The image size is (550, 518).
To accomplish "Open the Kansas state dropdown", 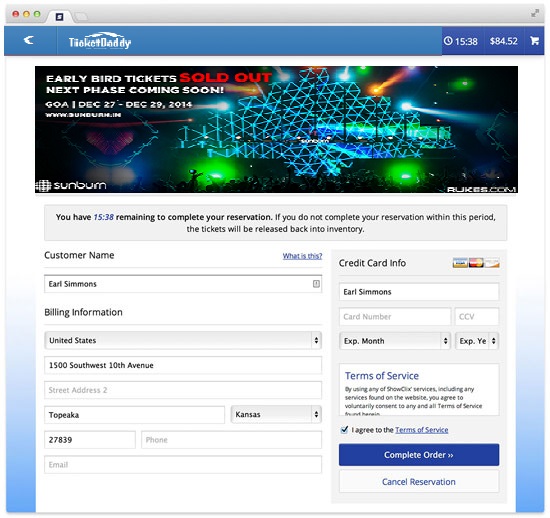I will (276, 415).
